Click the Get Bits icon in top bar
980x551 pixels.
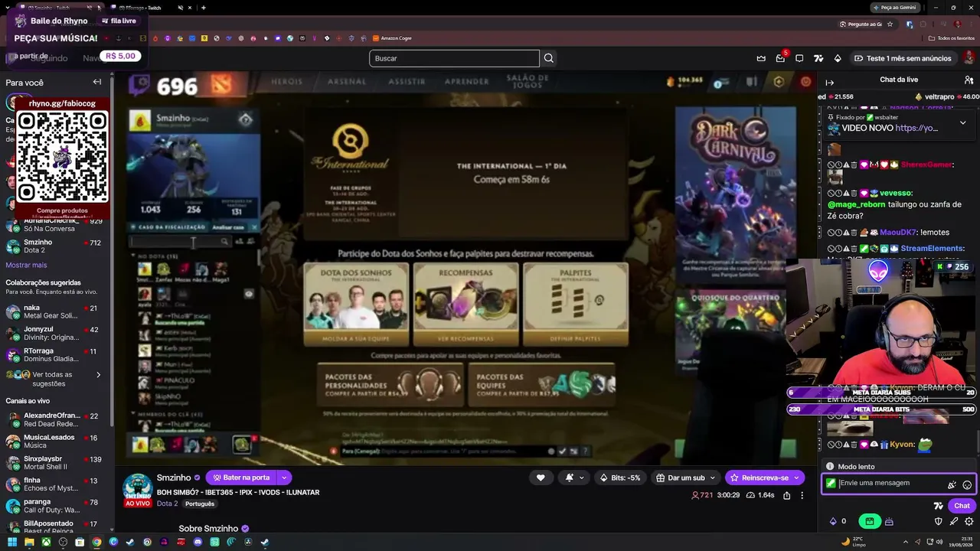(x=838, y=58)
